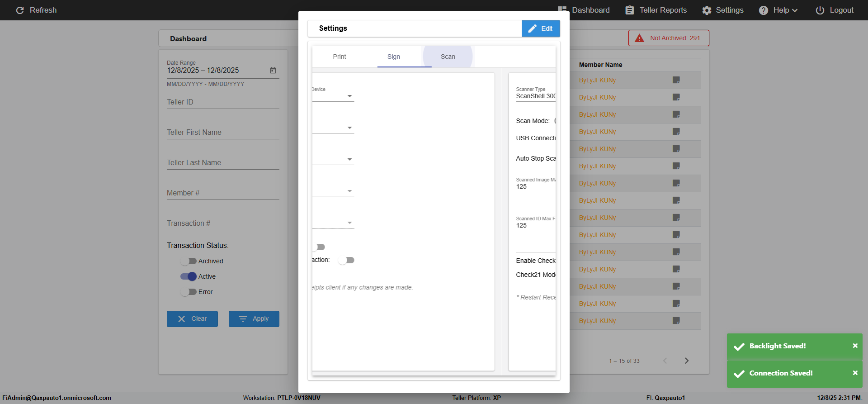868x404 pixels.
Task: Click the Transaction # input field
Action: pyautogui.click(x=223, y=223)
